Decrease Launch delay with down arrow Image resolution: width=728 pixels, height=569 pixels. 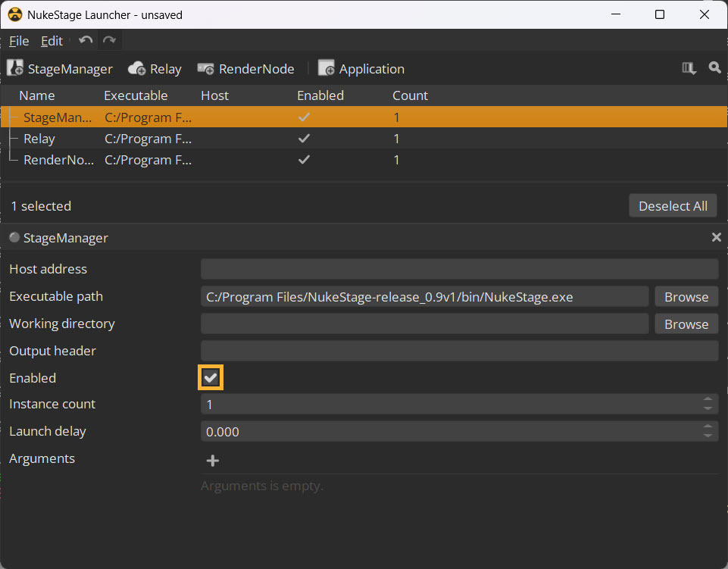708,436
